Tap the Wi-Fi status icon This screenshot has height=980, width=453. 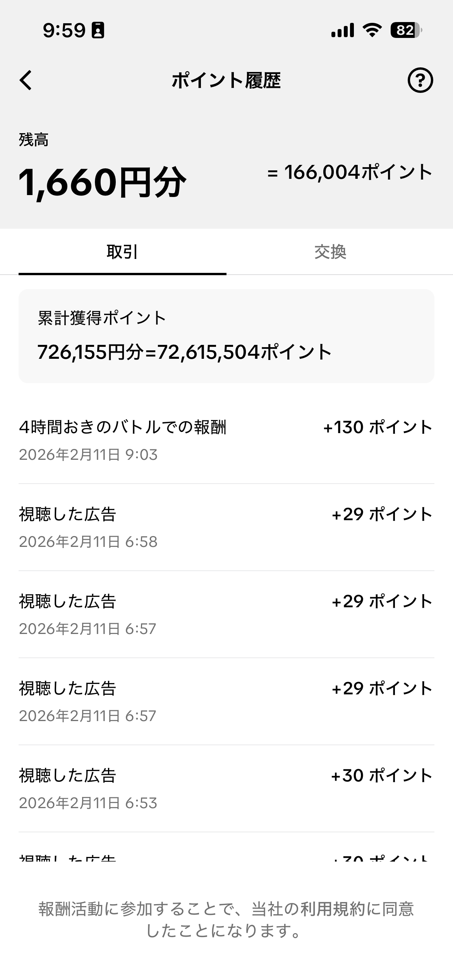[x=372, y=30]
